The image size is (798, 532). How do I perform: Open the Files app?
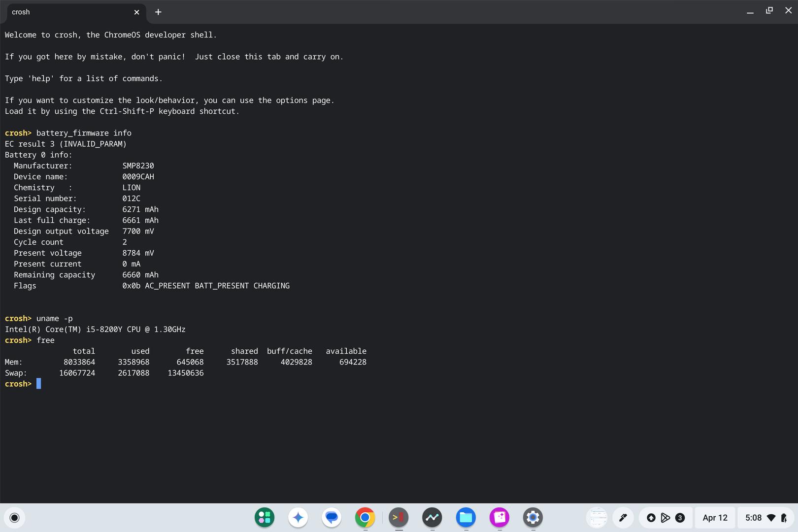click(x=465, y=517)
